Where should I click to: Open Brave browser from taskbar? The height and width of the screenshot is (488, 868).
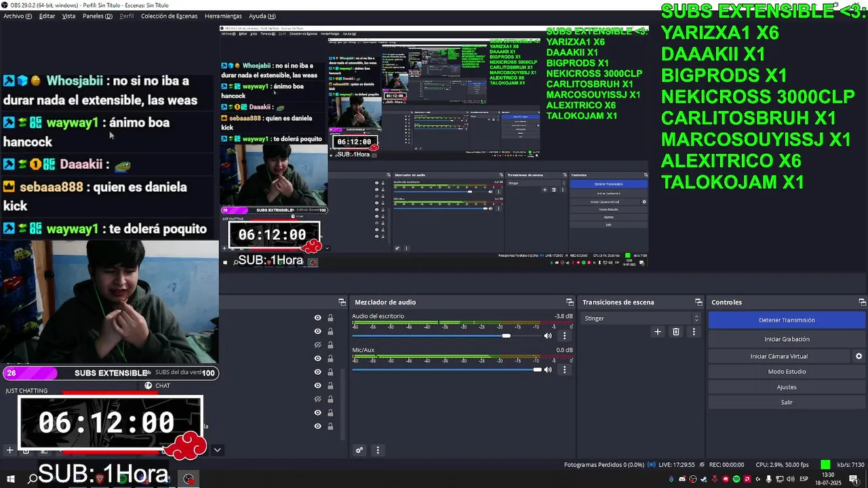100,479
